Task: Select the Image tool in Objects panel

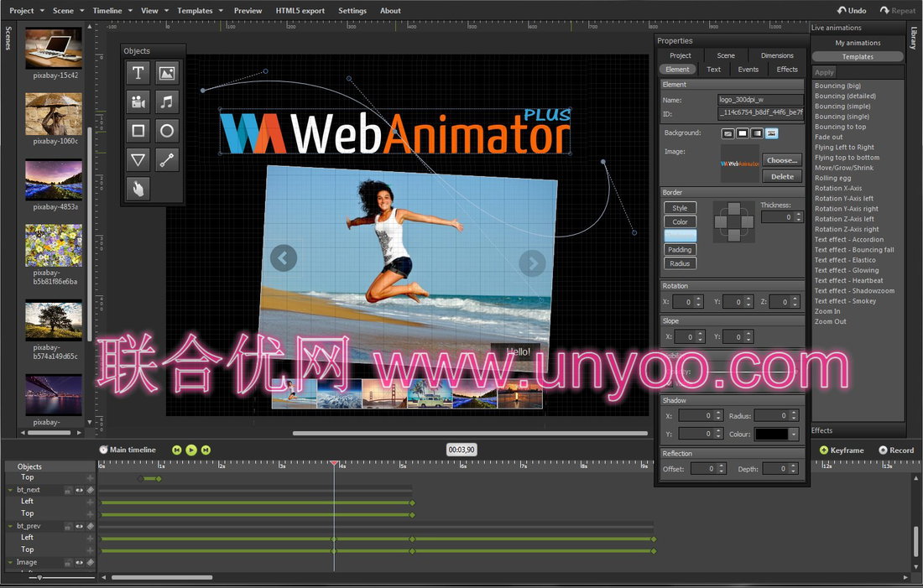Action: click(167, 73)
